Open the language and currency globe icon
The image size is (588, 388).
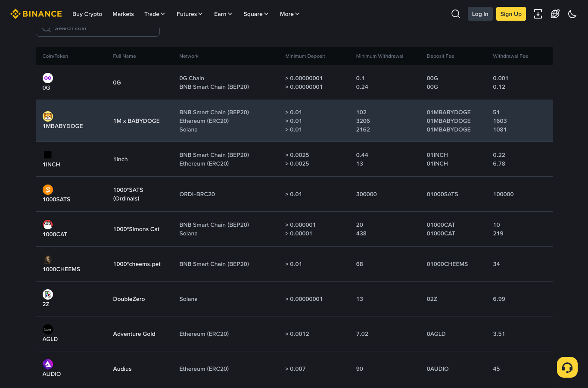tap(555, 14)
